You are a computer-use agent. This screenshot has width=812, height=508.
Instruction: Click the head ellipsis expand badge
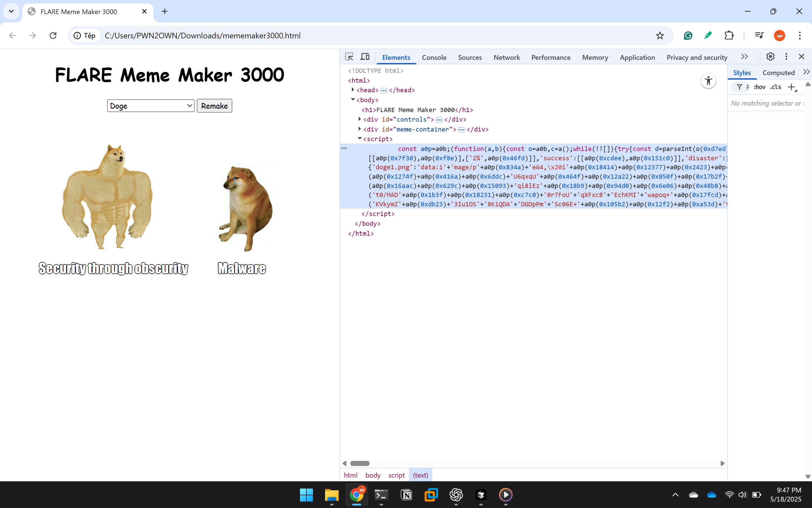383,90
